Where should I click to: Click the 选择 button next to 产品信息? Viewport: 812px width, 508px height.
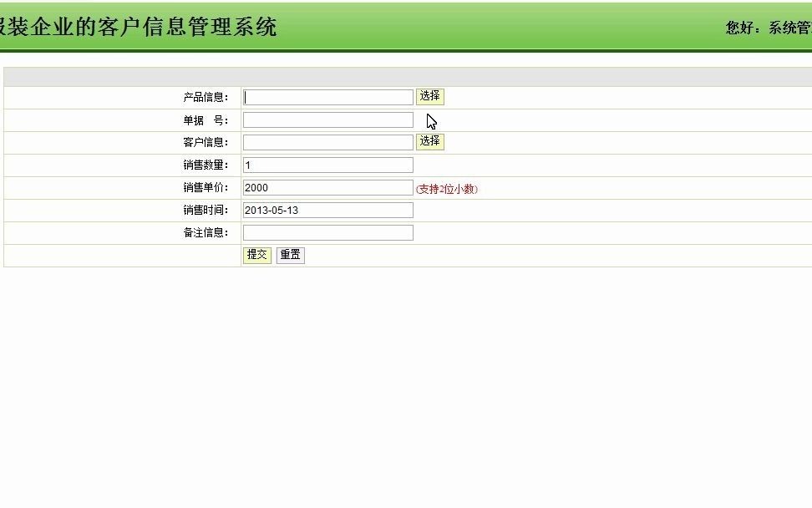pyautogui.click(x=429, y=96)
